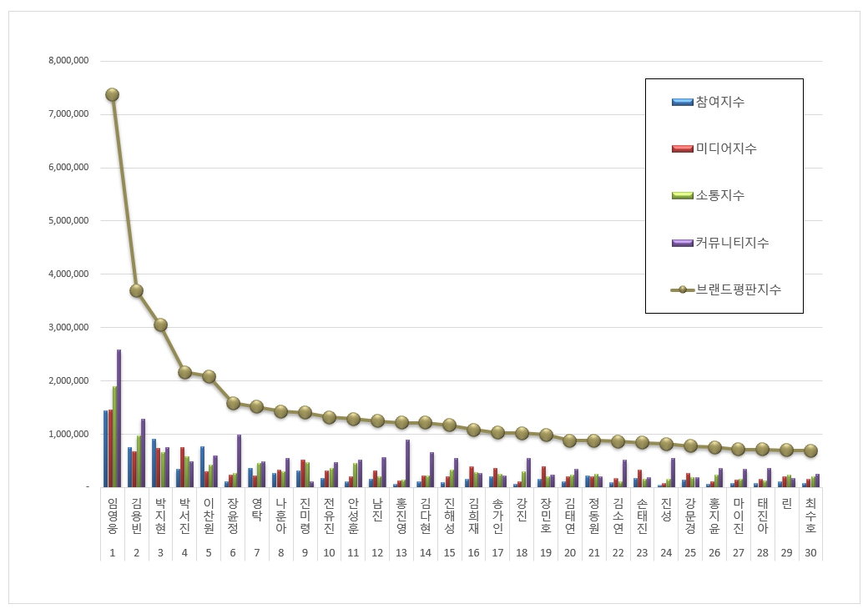Click the rank number 15 on x-axis

click(449, 552)
